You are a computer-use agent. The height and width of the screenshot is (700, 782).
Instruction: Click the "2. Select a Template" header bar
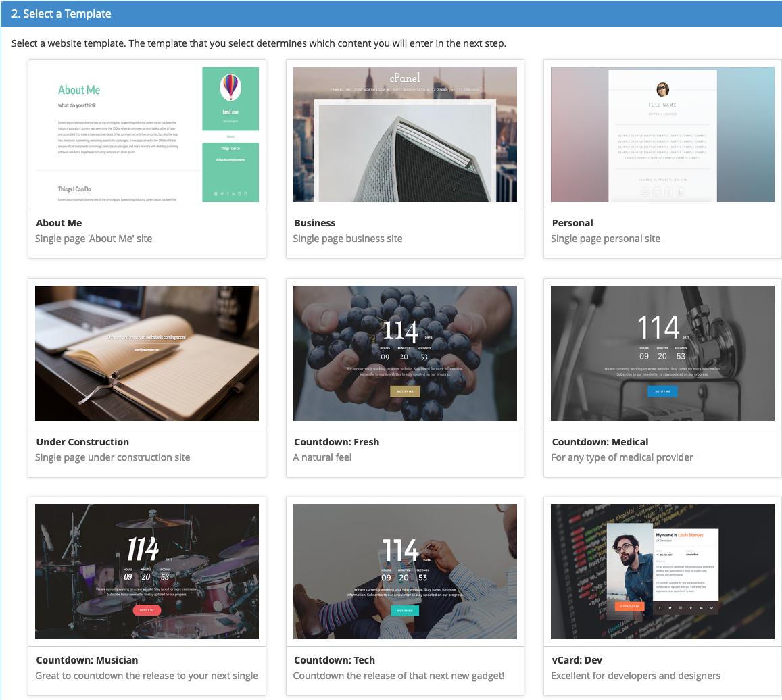(391, 14)
